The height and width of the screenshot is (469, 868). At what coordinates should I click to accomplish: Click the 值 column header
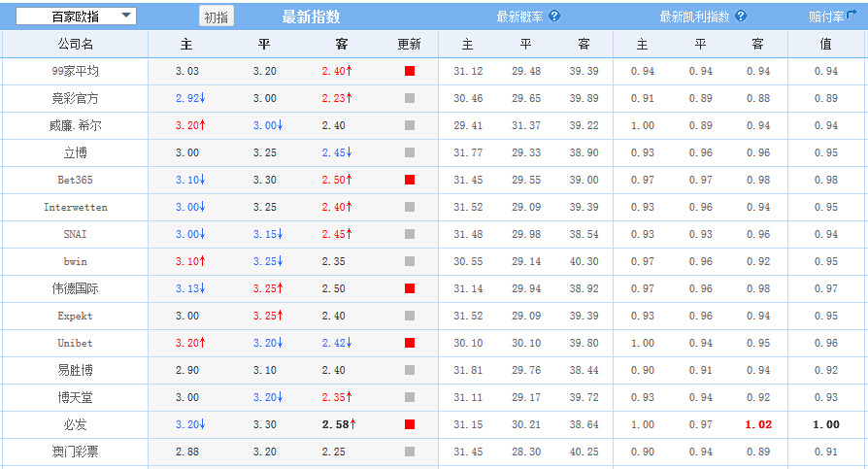pyautogui.click(x=825, y=44)
